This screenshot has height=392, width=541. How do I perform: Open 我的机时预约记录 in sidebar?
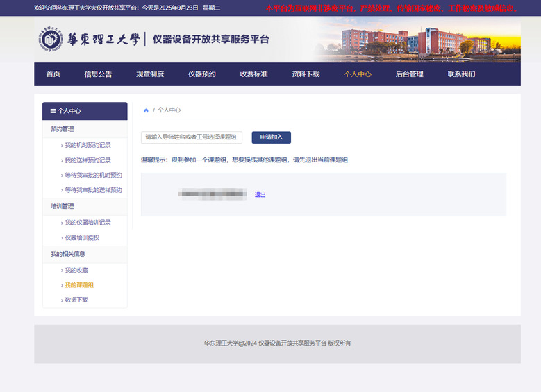[88, 145]
